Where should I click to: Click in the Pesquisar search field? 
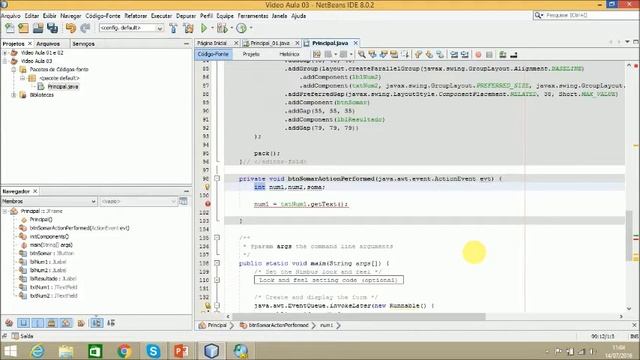coord(590,15)
